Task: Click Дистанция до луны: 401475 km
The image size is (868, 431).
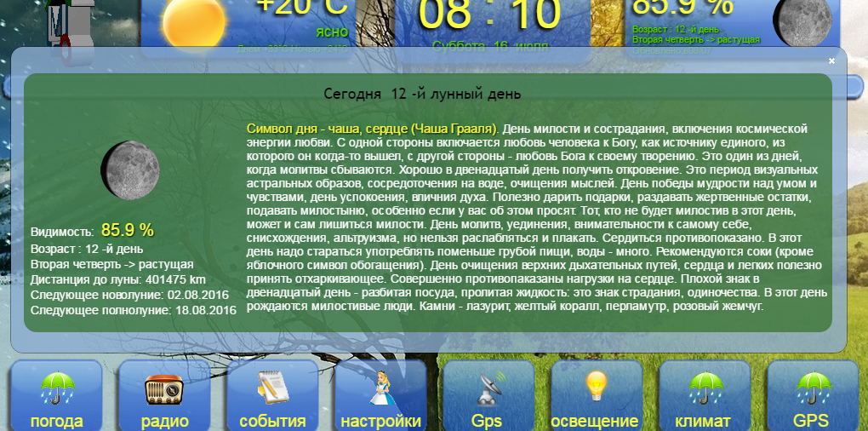Action: pyautogui.click(x=118, y=279)
